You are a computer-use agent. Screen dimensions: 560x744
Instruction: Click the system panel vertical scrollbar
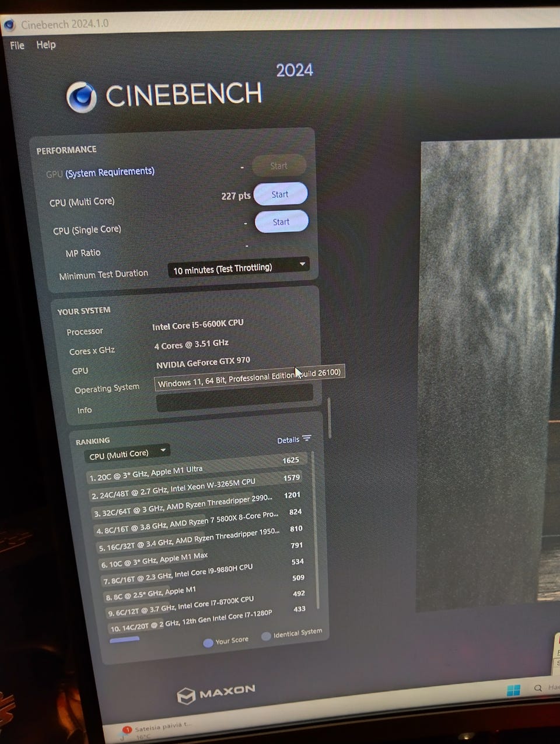tap(330, 418)
